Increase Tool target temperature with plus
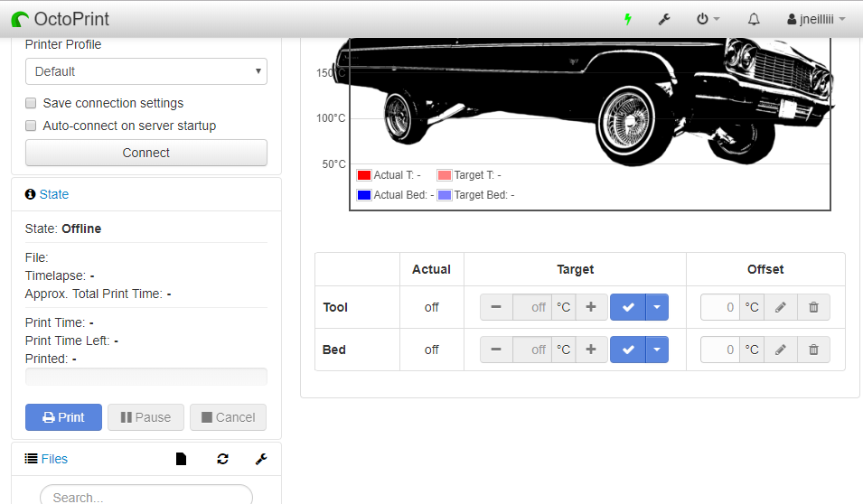The image size is (863, 504). coord(591,307)
